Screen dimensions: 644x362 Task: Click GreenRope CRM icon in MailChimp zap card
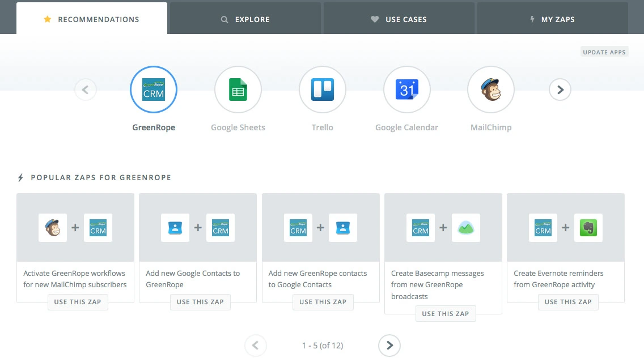tap(98, 228)
